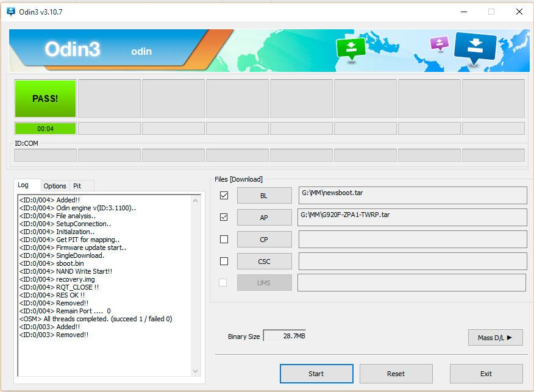Exit the Odin application
The height and width of the screenshot is (392, 534).
coord(486,374)
